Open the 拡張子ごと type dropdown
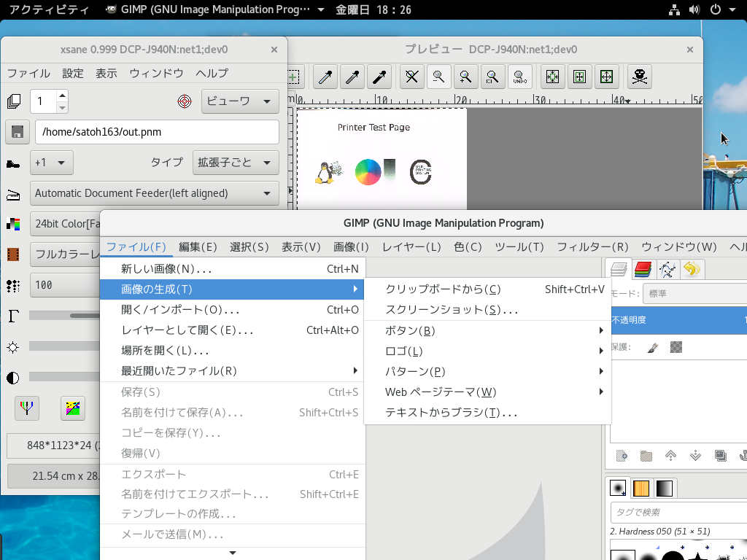 pyautogui.click(x=236, y=163)
